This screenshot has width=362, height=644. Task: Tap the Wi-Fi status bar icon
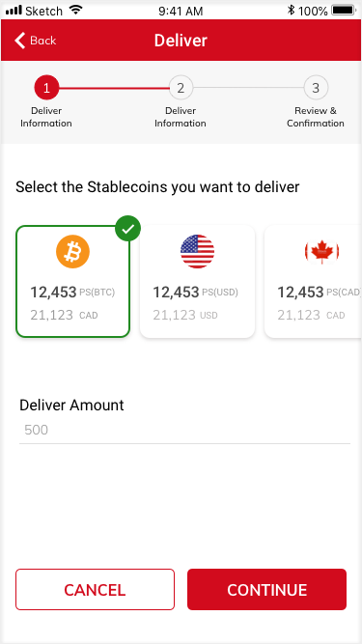75,11
